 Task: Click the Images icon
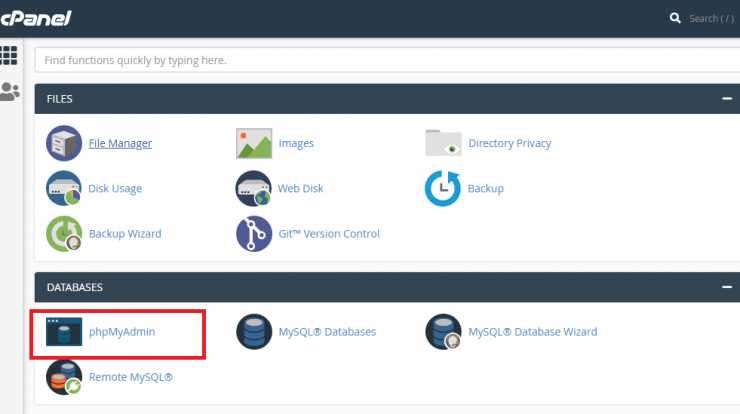coord(254,143)
